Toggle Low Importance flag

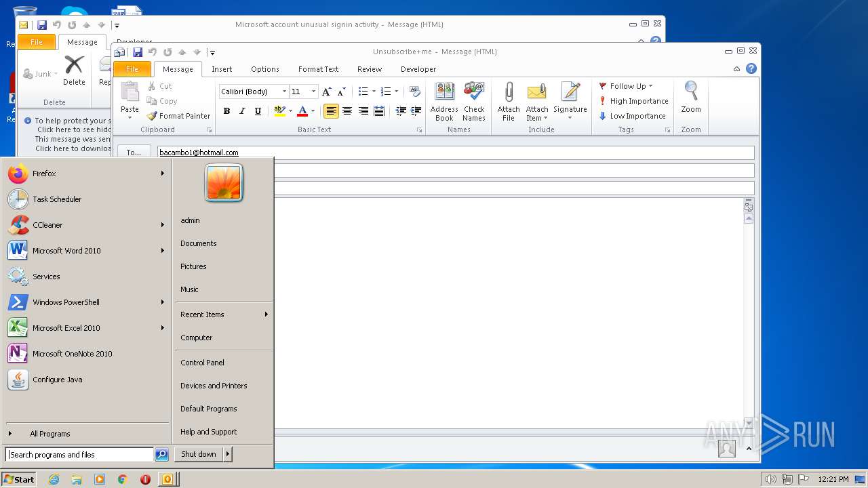pos(632,116)
